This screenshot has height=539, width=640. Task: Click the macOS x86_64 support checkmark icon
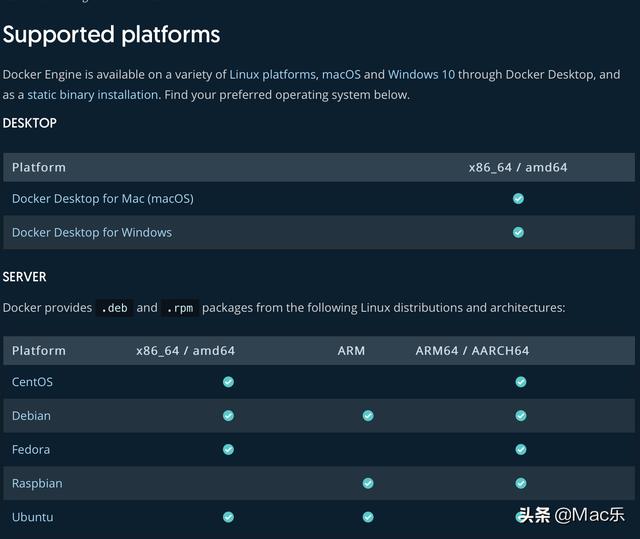point(518,199)
